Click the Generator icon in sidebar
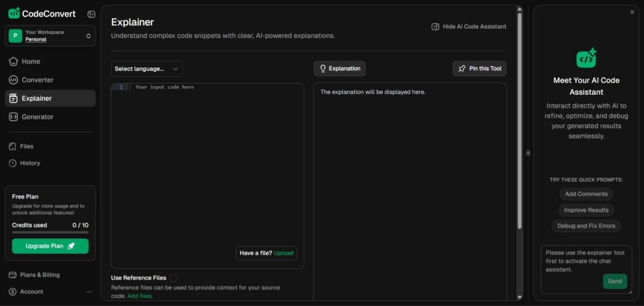This screenshot has height=306, width=644. pos(13,117)
